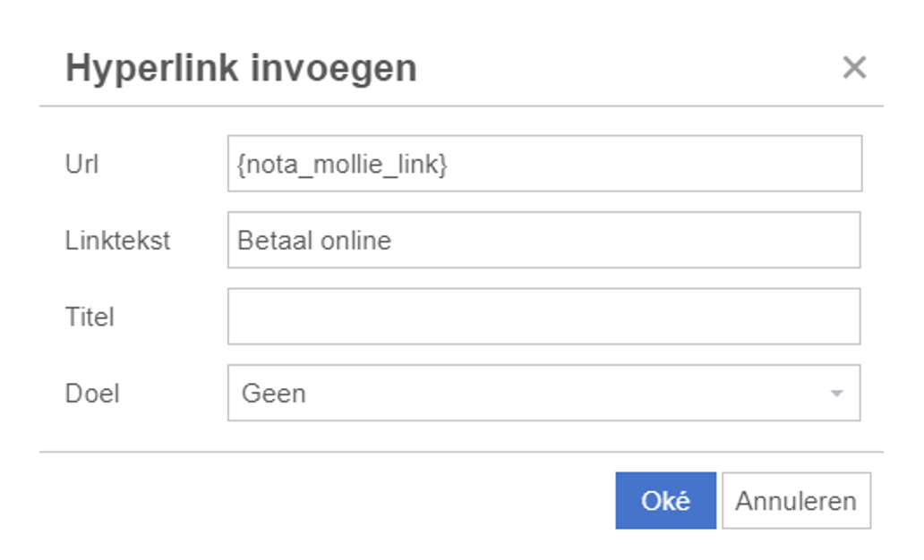
Task: Click the Url label
Action: pyautogui.click(x=82, y=164)
